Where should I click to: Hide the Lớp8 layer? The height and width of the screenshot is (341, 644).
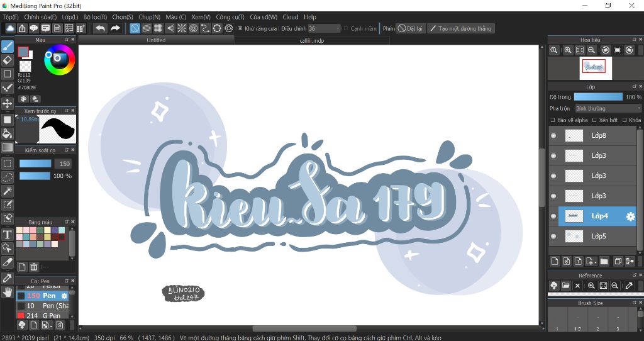coord(553,135)
